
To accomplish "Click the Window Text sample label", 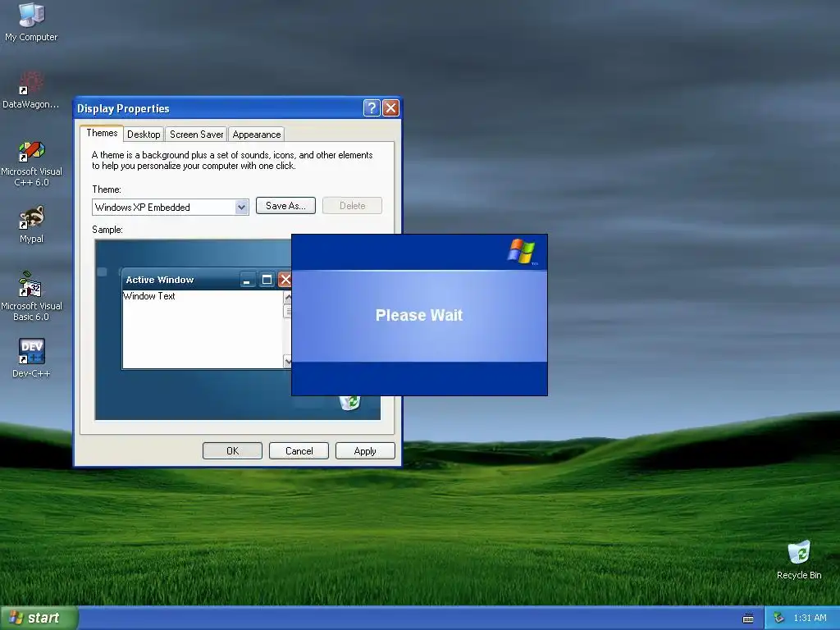I will (149, 295).
